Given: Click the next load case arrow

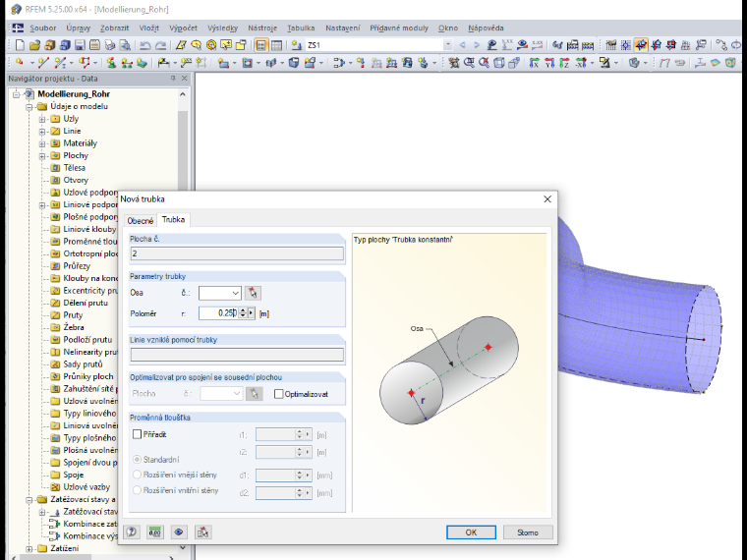Looking at the screenshot, I should (x=477, y=45).
